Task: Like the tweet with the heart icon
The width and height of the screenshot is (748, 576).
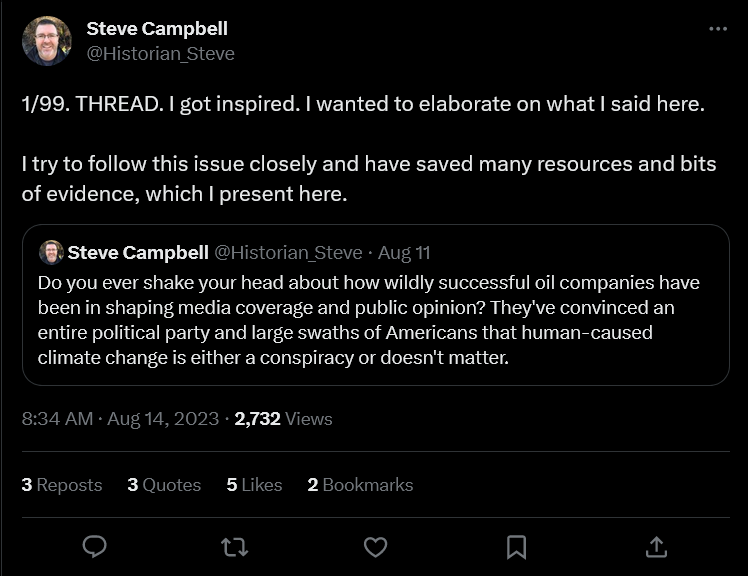Action: click(375, 546)
